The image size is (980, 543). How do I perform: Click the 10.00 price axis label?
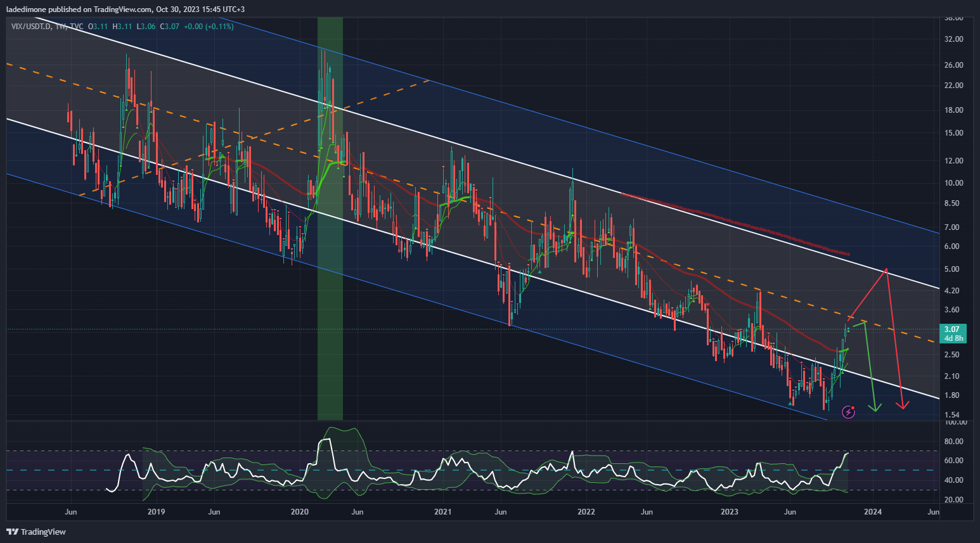953,182
